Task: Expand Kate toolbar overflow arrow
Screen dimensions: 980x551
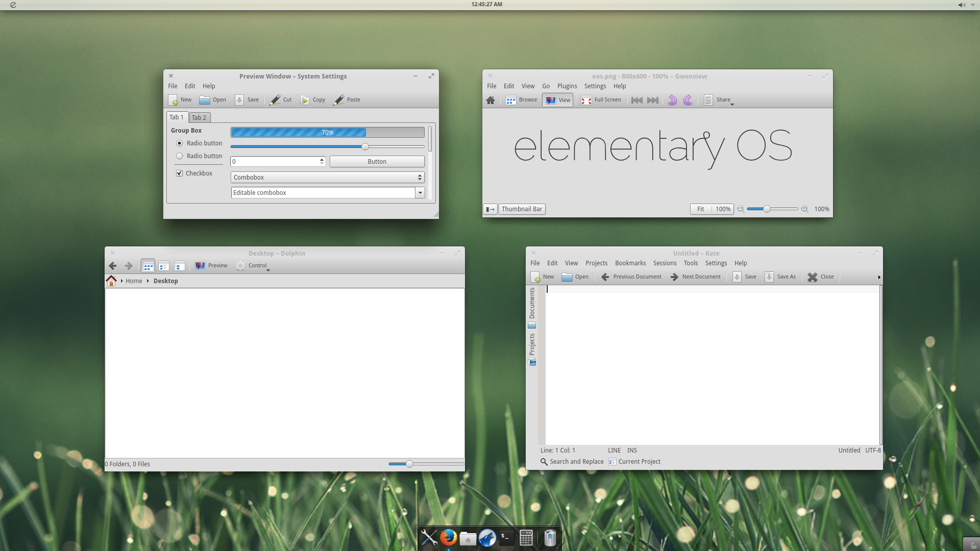Action: [x=879, y=278]
